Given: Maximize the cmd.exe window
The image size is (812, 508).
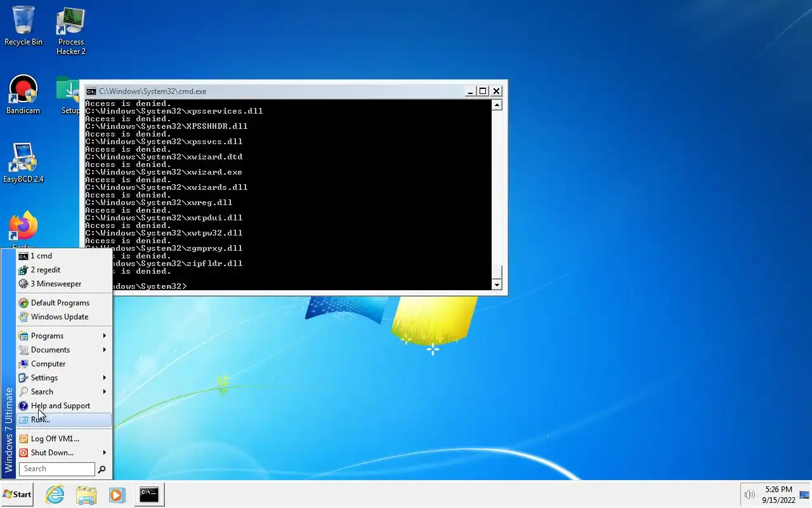Looking at the screenshot, I should pyautogui.click(x=483, y=91).
